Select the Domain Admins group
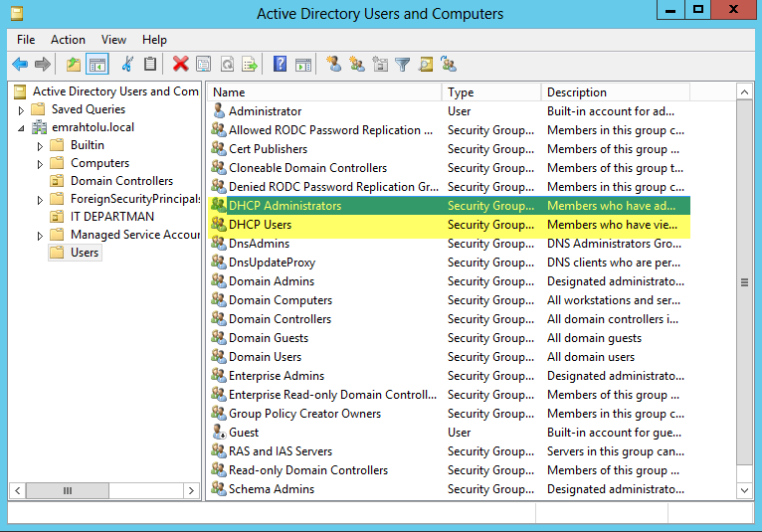This screenshot has width=762, height=532. pyautogui.click(x=272, y=281)
